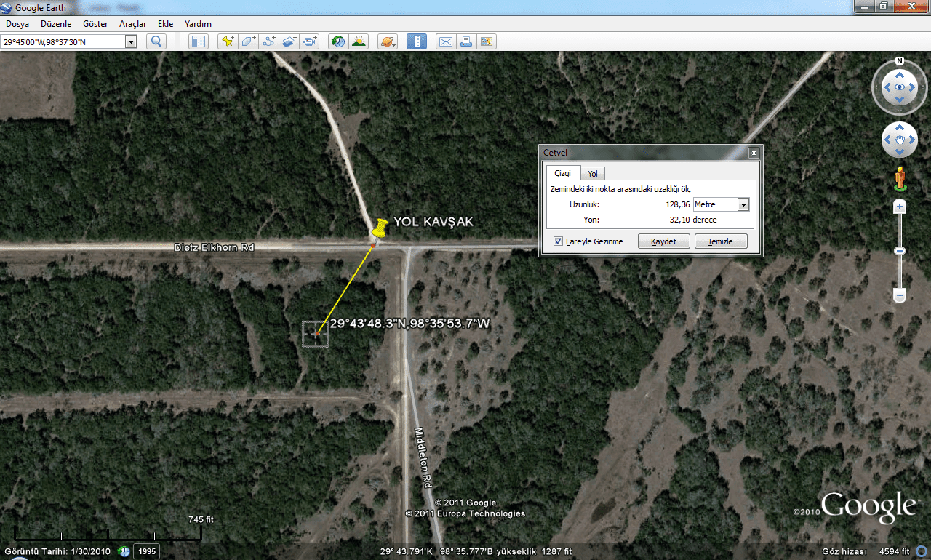Image resolution: width=931 pixels, height=560 pixels.
Task: Click the Dietz Elkhorn Rd road label
Action: (214, 247)
